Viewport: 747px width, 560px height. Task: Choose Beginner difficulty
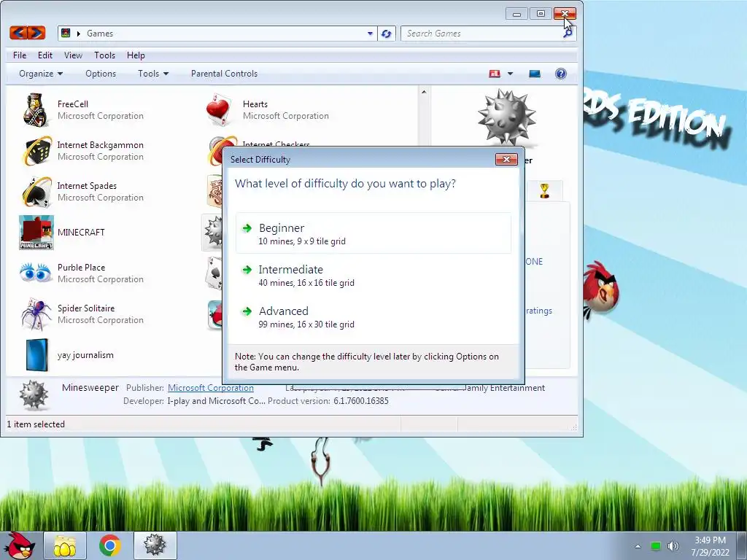[373, 233]
